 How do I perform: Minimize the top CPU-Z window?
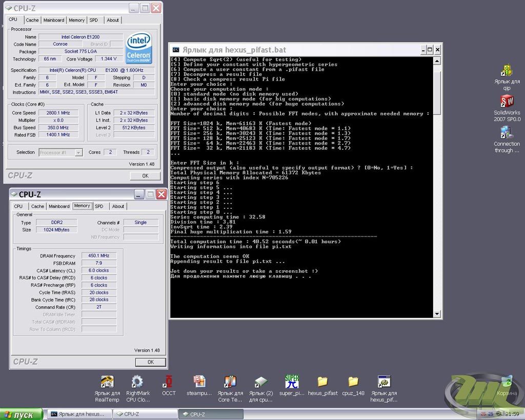point(134,8)
